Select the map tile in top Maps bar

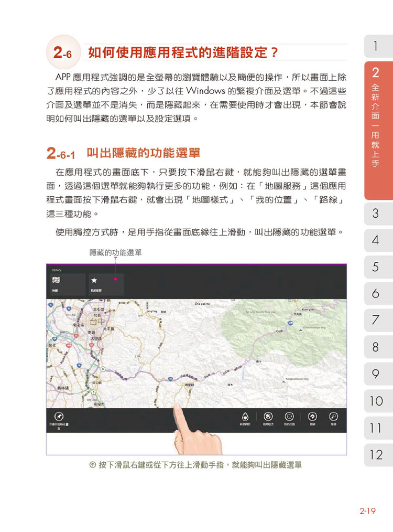tap(68, 284)
